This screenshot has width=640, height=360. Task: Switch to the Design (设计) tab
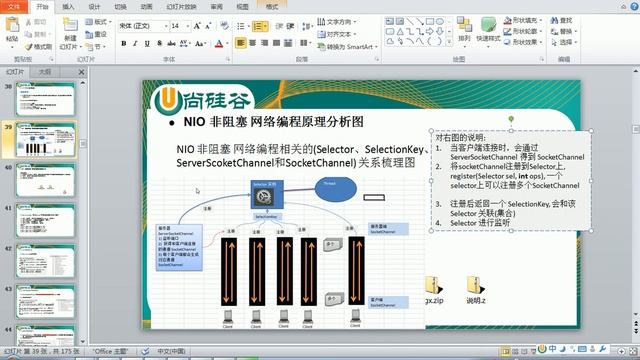pyautogui.click(x=94, y=7)
